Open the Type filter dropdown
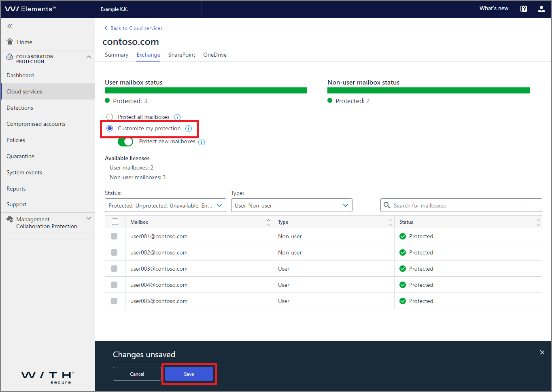Viewport: 552px width, 392px height. click(x=292, y=205)
